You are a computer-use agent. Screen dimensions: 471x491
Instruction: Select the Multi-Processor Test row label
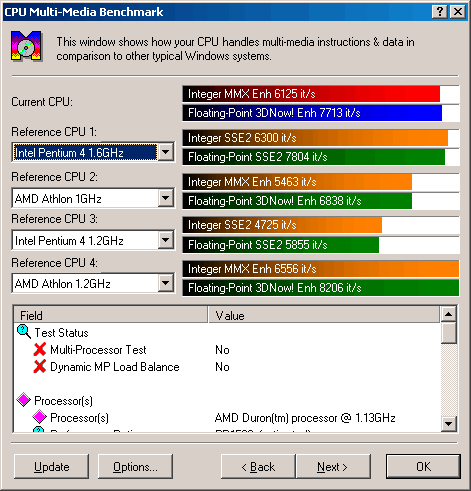(x=98, y=350)
